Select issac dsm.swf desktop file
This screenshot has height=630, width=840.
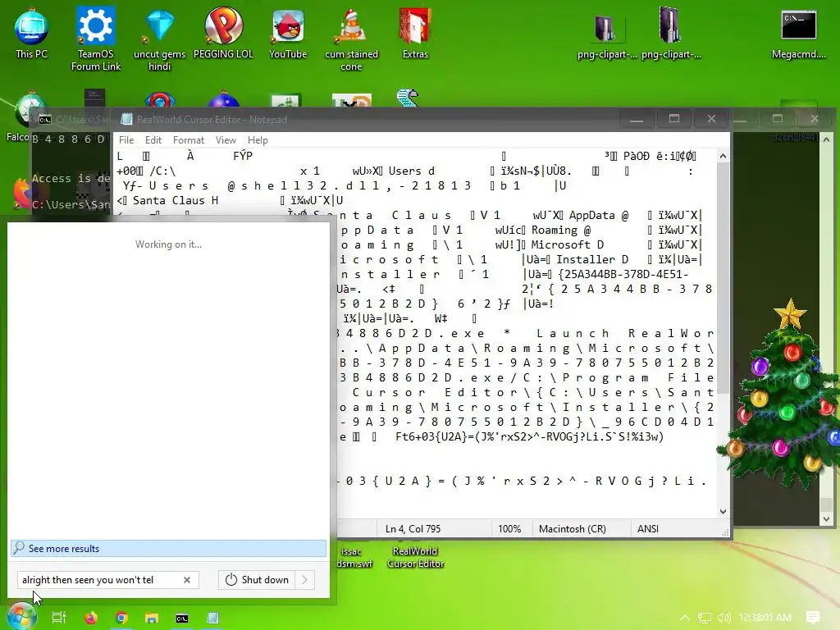[354, 557]
